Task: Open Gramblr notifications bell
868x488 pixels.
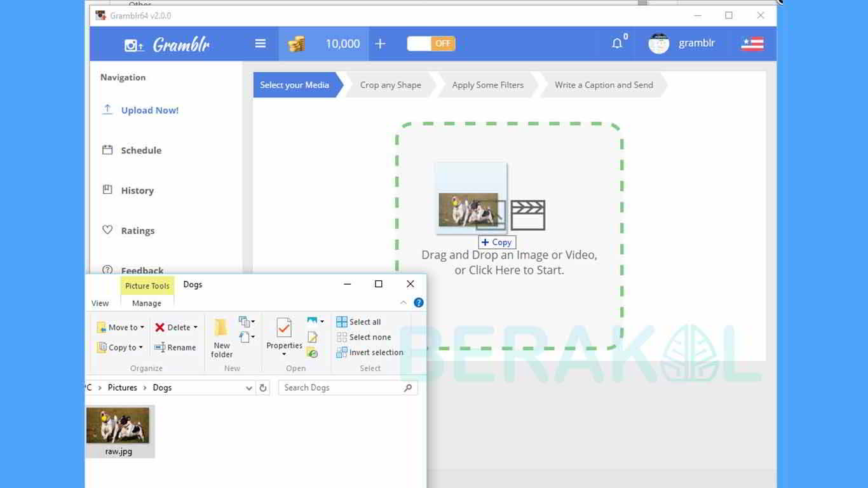Action: [x=616, y=43]
